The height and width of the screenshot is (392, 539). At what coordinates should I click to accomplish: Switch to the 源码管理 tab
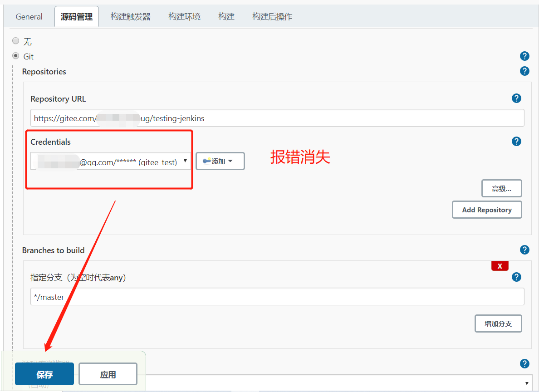click(77, 16)
